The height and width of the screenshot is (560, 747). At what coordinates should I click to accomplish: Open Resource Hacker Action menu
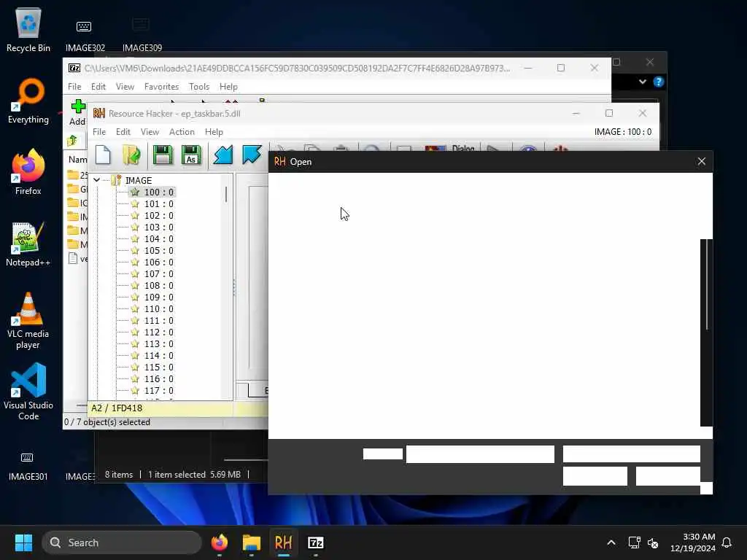tap(182, 132)
